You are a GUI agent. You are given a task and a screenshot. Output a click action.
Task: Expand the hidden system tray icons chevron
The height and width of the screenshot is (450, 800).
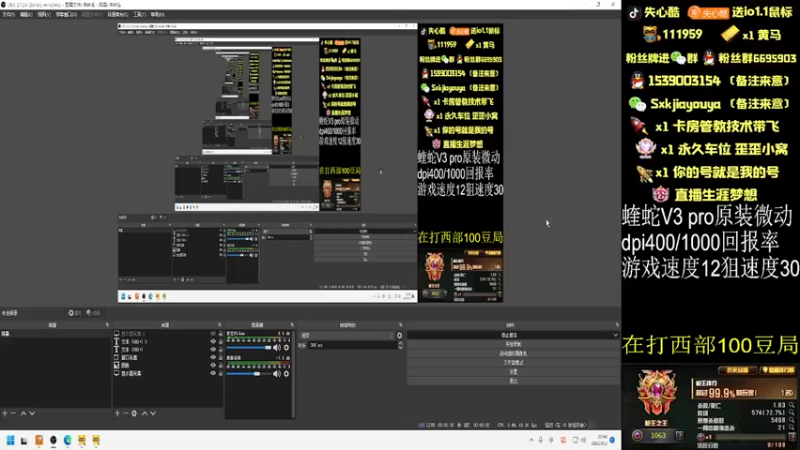coord(531,440)
